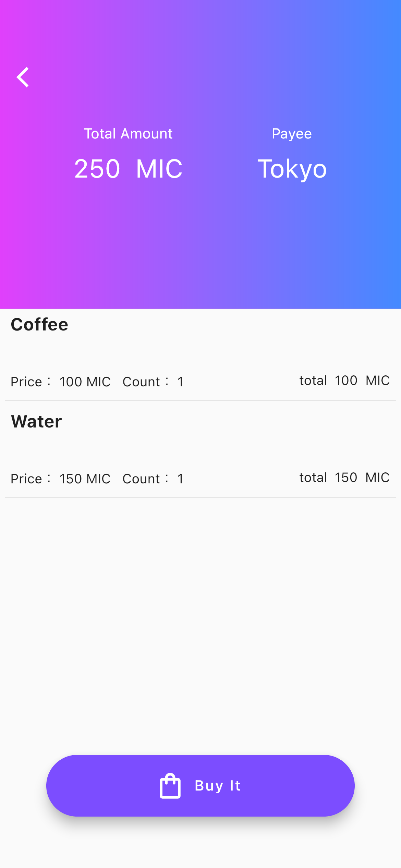The image size is (401, 868).
Task: Click the shopping bag icon
Action: [x=170, y=786]
